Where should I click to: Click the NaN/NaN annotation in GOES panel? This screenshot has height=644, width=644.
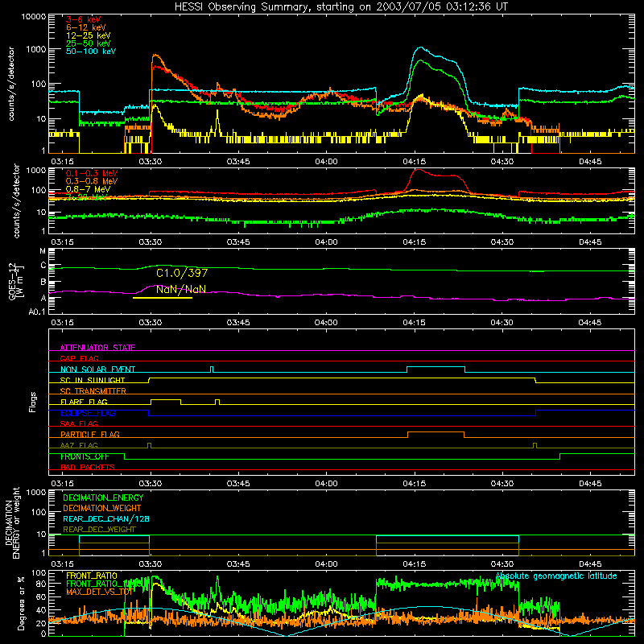point(180,289)
